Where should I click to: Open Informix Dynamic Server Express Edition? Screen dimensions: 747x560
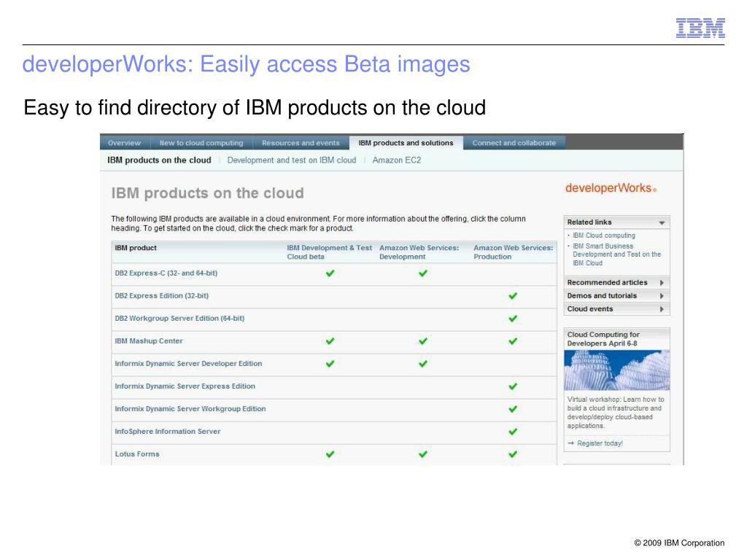point(185,386)
